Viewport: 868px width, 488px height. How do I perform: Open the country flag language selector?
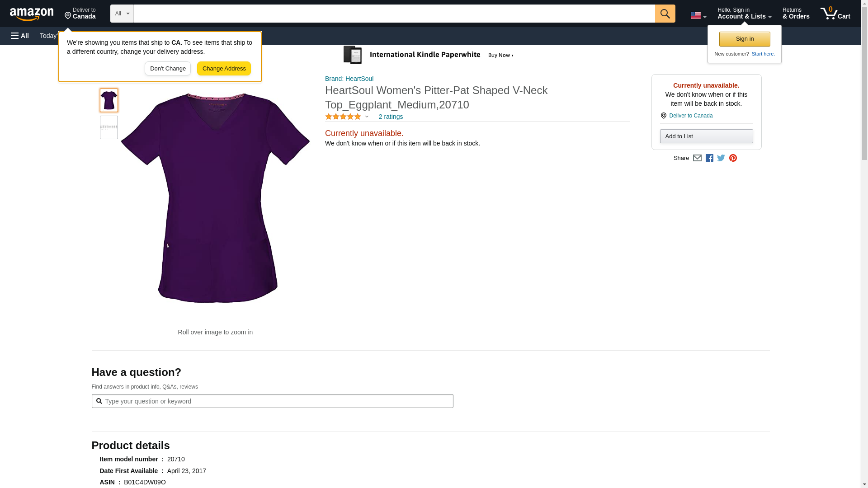(x=698, y=15)
